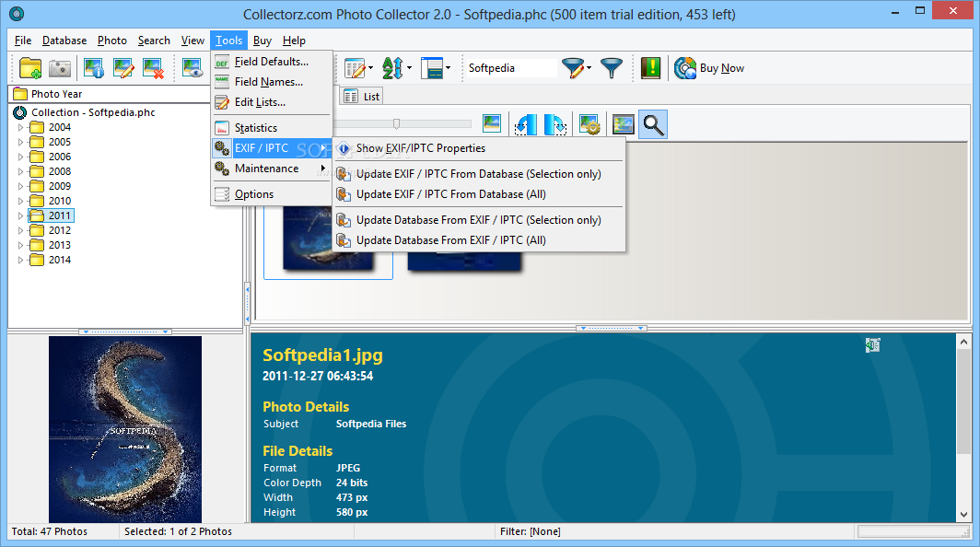The image size is (980, 547).
Task: Rotate photo right icon
Action: click(x=555, y=124)
